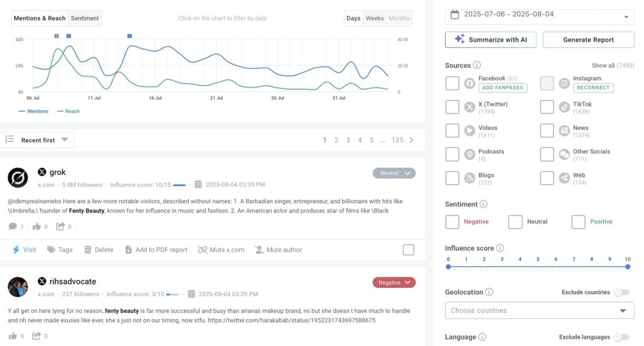Tick the Negative sentiment checkbox

(452, 222)
